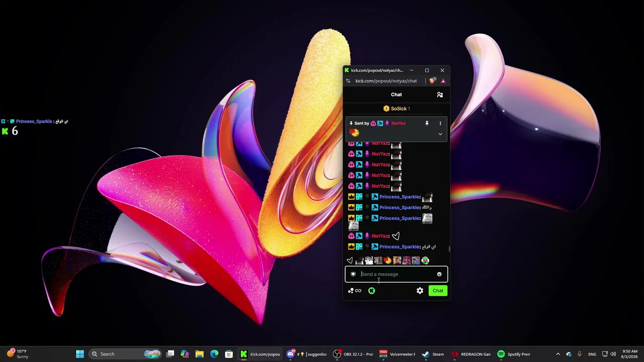This screenshot has height=362, width=644.
Task: Click the Brave Shields lion icon
Action: pyautogui.click(x=432, y=81)
